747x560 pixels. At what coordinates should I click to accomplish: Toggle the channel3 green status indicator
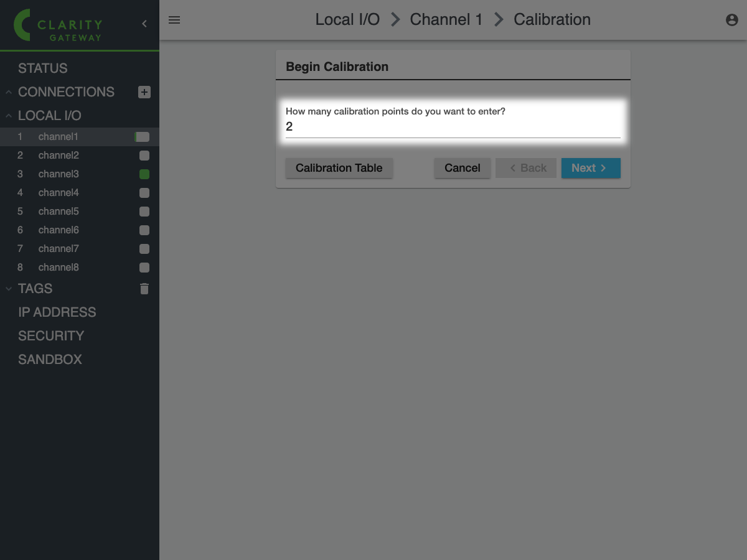click(144, 174)
